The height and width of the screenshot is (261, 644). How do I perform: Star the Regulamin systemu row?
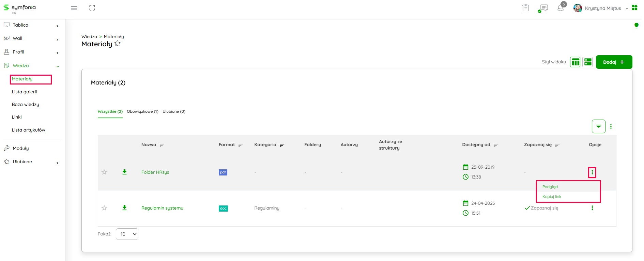point(104,208)
